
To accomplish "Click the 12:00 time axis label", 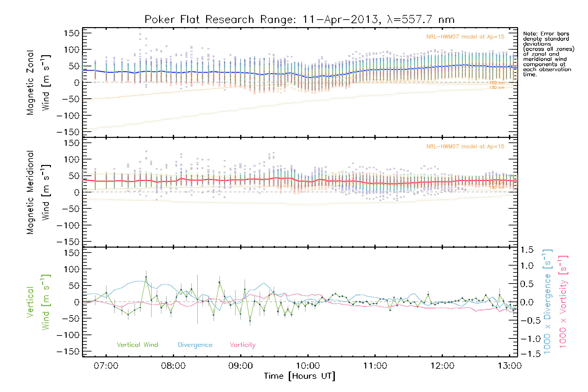I will pos(442,366).
